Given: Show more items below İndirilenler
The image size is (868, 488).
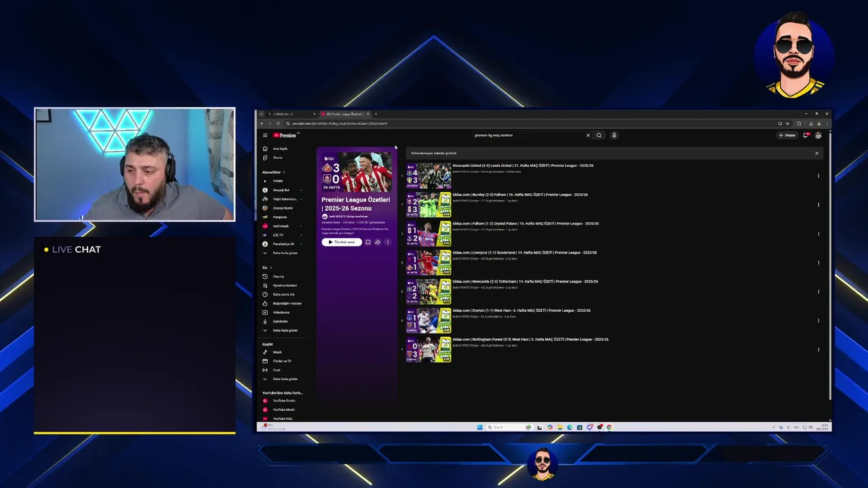Looking at the screenshot, I should (281, 330).
